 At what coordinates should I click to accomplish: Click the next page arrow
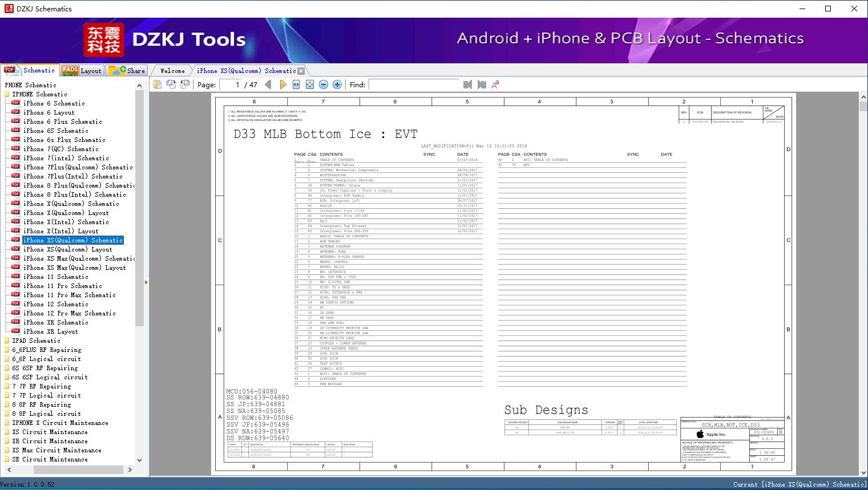(x=282, y=84)
